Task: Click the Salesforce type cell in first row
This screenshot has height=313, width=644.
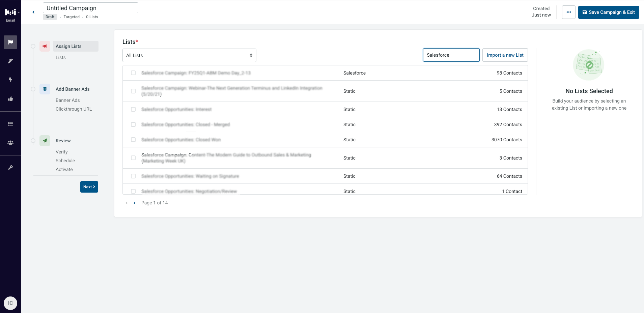Action: [355, 73]
